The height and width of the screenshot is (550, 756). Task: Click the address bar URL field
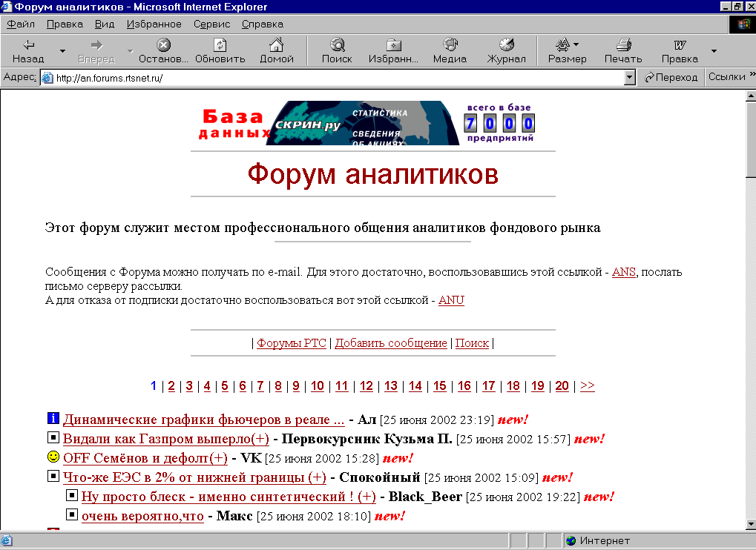pos(338,78)
